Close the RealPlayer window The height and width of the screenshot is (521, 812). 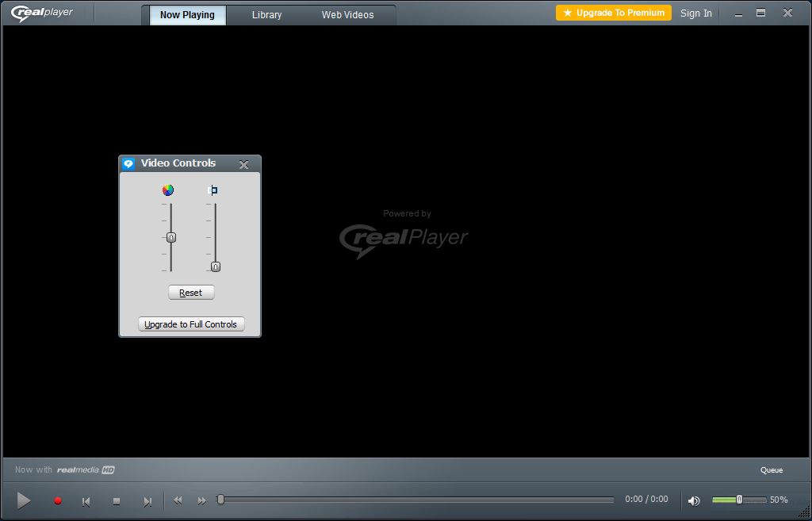787,13
